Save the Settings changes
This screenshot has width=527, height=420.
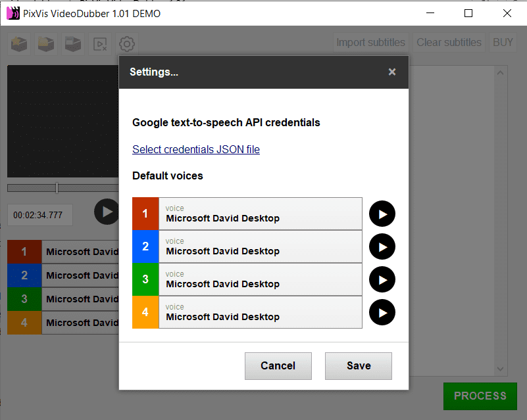[359, 366]
